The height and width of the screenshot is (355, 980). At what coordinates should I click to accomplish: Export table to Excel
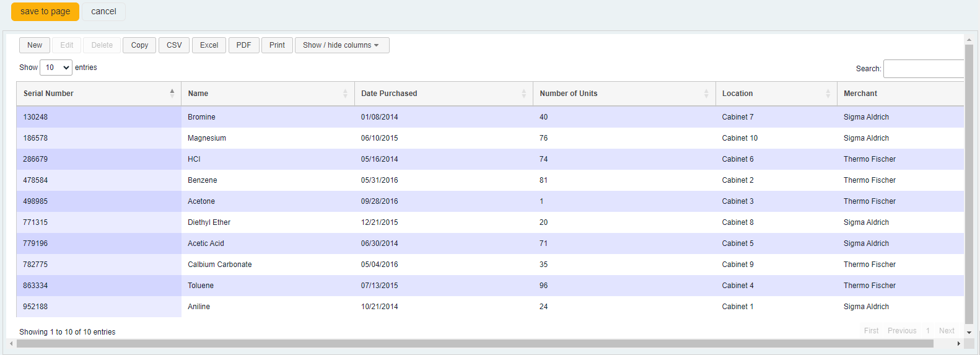209,45
